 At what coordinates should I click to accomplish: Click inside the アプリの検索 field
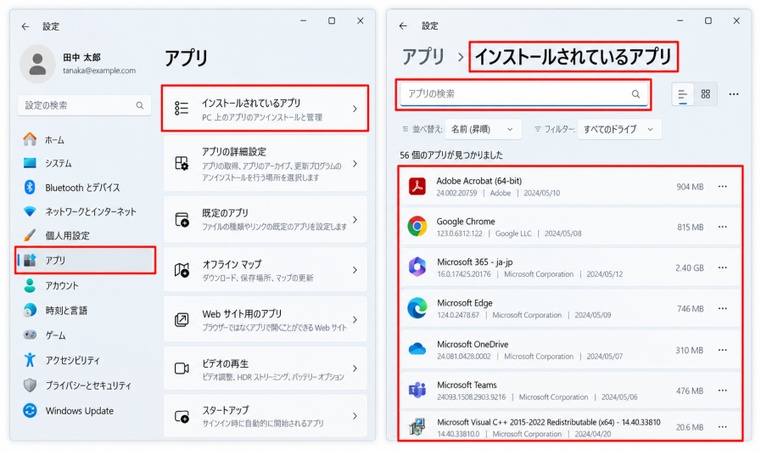523,94
